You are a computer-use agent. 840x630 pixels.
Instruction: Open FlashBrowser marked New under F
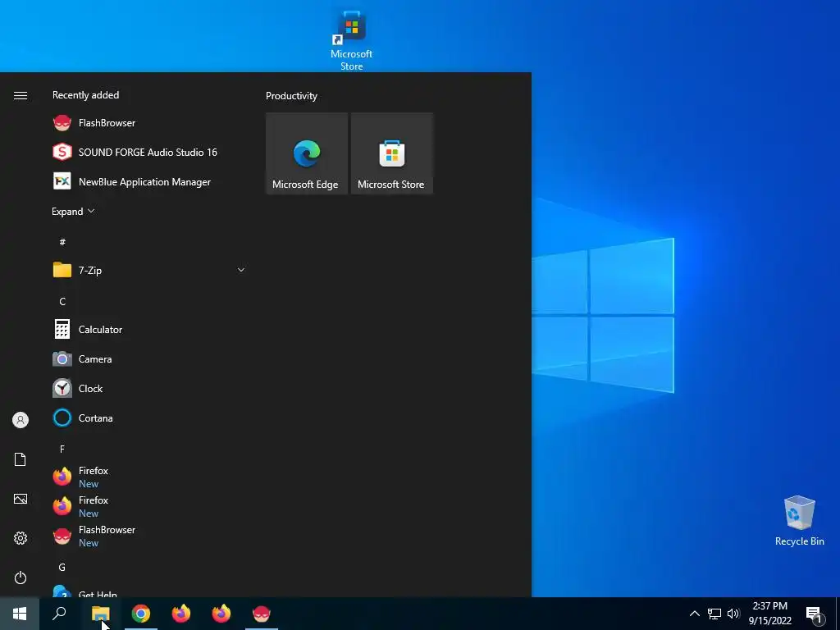148,535
